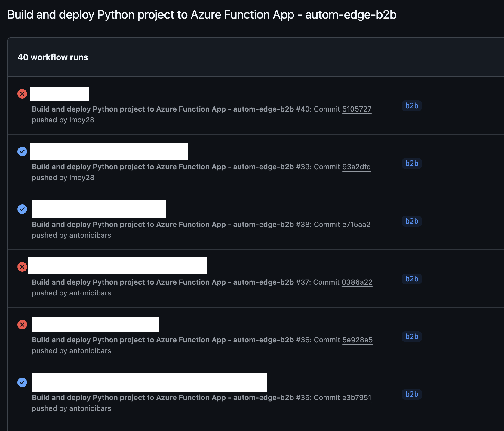
Task: Click the b2b branch label on run #39
Action: [x=412, y=164]
